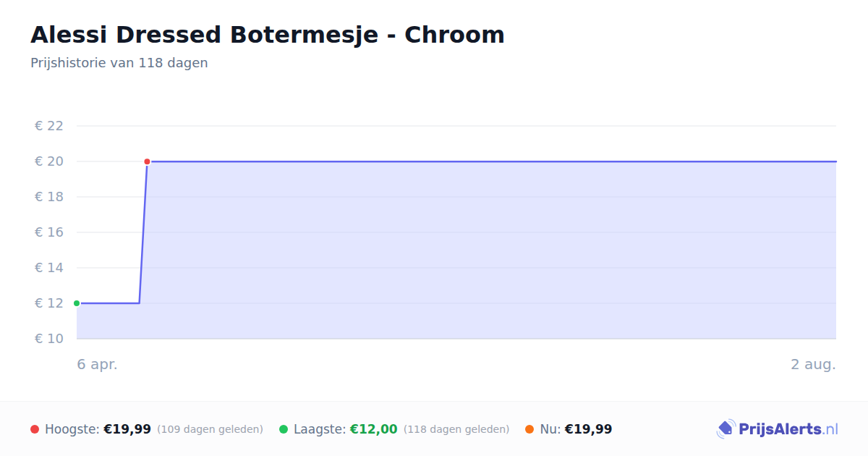Click the € 12 axis label
Image resolution: width=868 pixels, height=456 pixels.
coord(49,303)
